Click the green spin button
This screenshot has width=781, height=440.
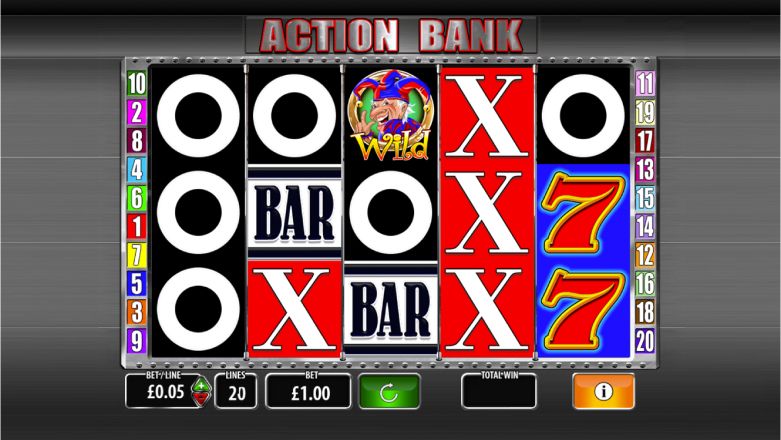click(389, 392)
